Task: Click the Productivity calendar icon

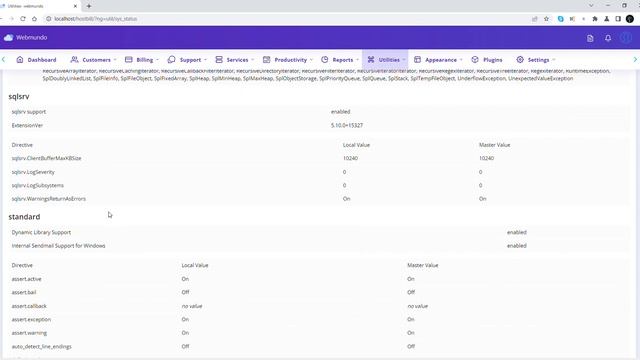Action: (267, 60)
